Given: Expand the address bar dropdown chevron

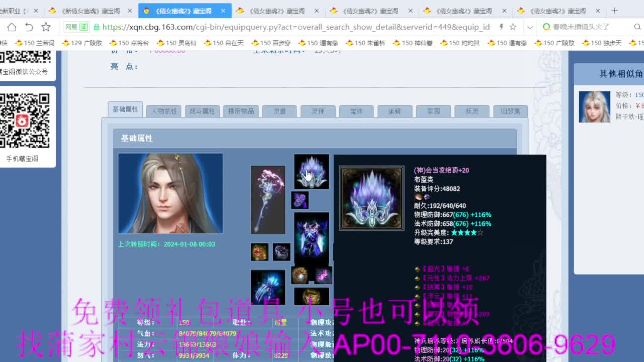Looking at the screenshot, I should click(530, 27).
